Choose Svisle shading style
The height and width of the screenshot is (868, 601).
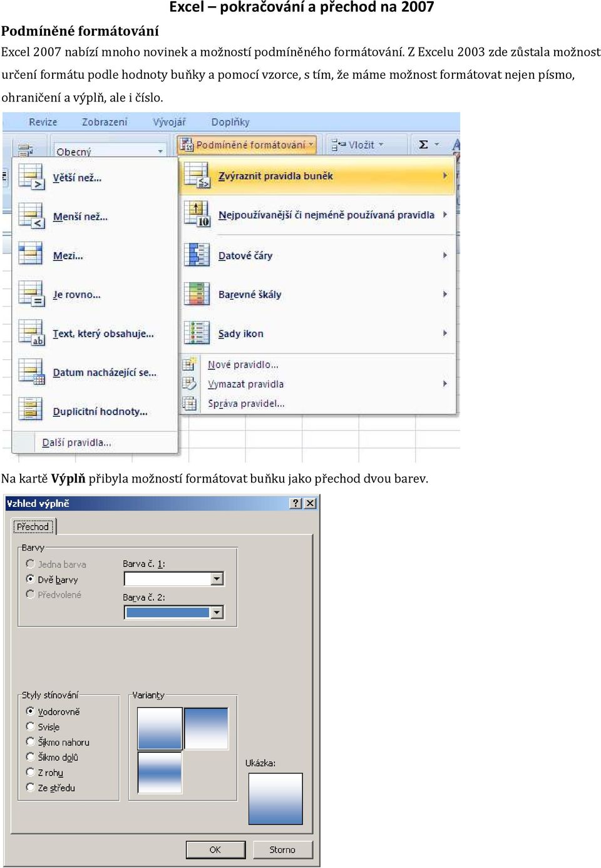30,726
